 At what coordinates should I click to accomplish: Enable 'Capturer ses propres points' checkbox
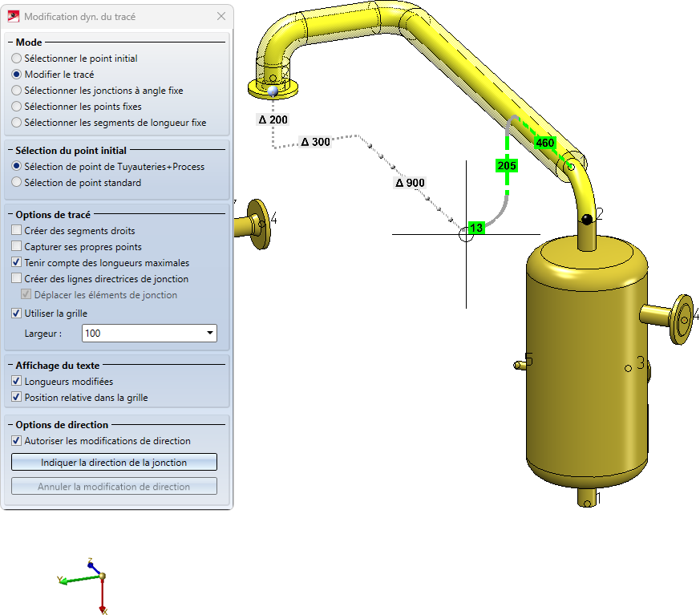coord(17,246)
